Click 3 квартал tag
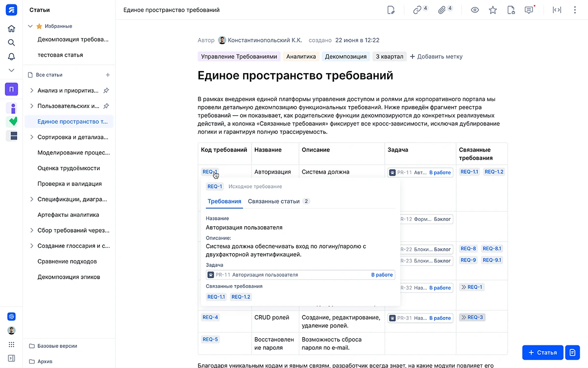588x368 pixels. pos(390,56)
